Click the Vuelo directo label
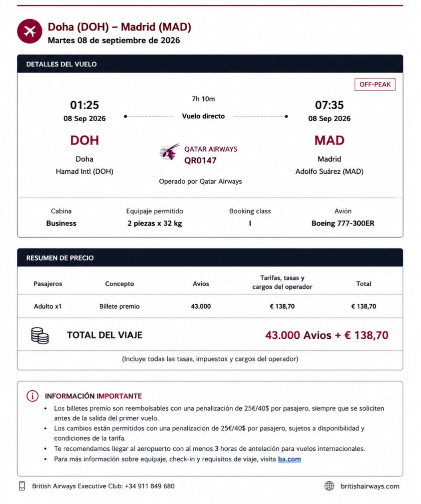Viewport: 421px width, 504px height. click(x=203, y=116)
